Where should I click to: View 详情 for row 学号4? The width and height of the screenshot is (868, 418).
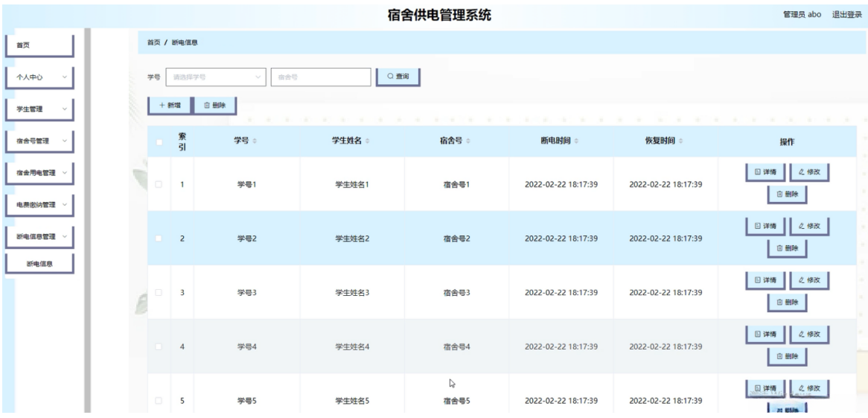[765, 335]
